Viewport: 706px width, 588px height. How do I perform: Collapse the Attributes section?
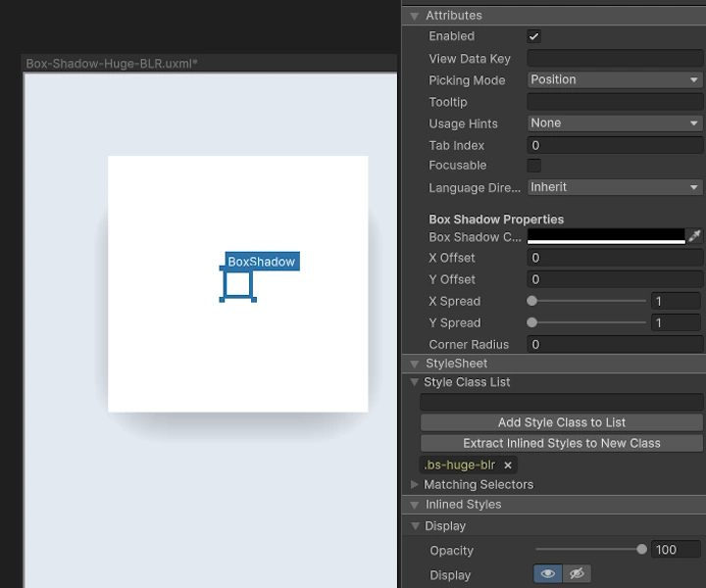tap(415, 17)
